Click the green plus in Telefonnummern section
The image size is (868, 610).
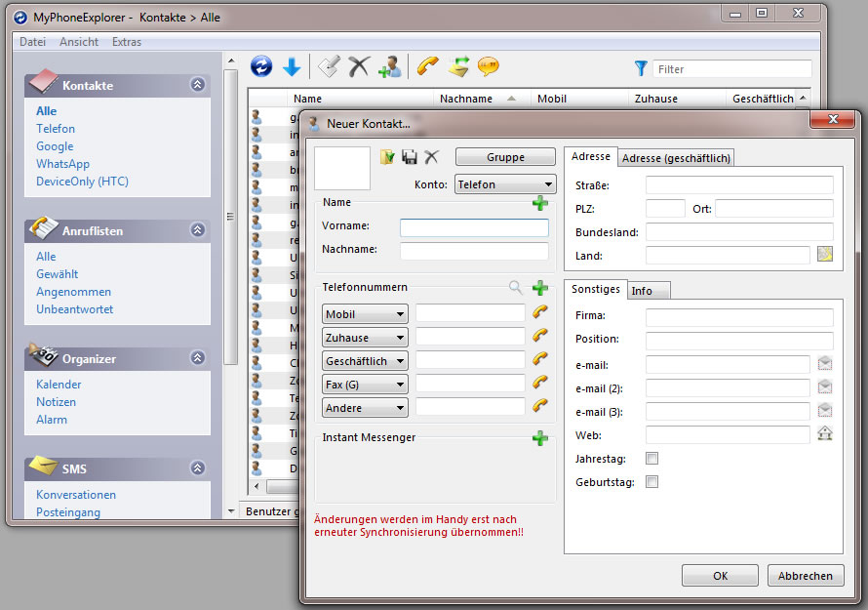tap(539, 288)
